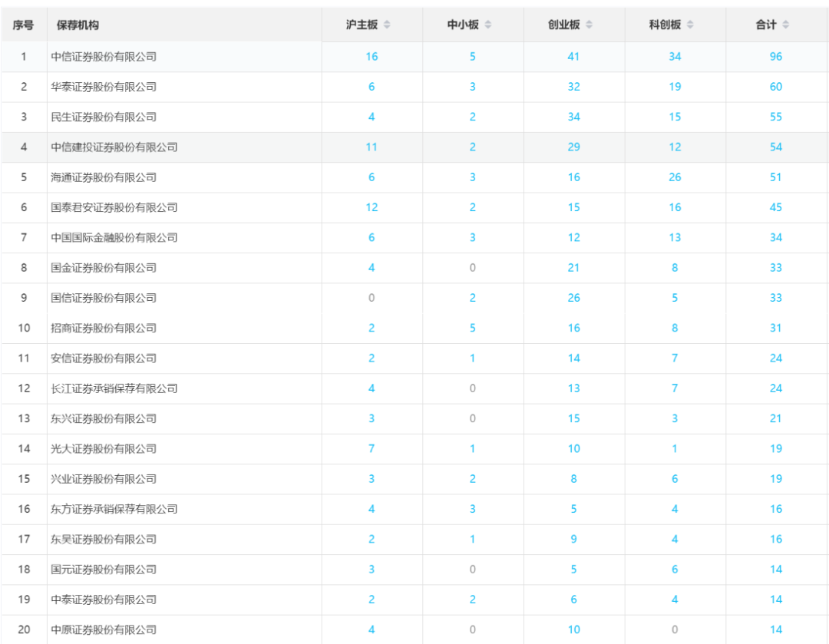Sort by 创业板 column using its sort arrows
This screenshot has width=829, height=644.
pyautogui.click(x=589, y=25)
